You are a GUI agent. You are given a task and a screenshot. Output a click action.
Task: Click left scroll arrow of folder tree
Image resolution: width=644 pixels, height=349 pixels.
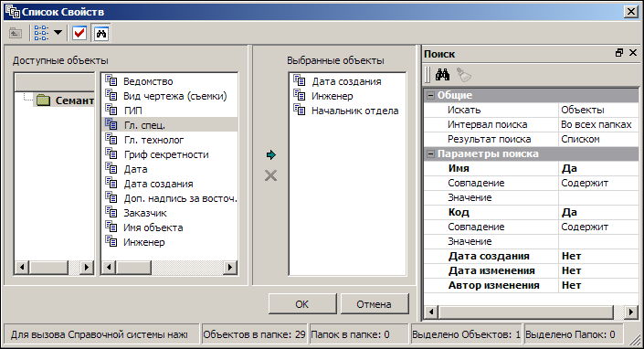(x=22, y=268)
